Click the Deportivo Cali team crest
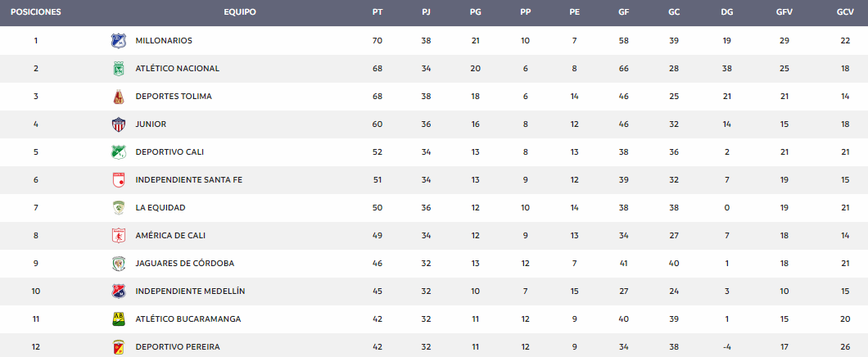Viewport: 868px width, 357px height. pyautogui.click(x=119, y=152)
